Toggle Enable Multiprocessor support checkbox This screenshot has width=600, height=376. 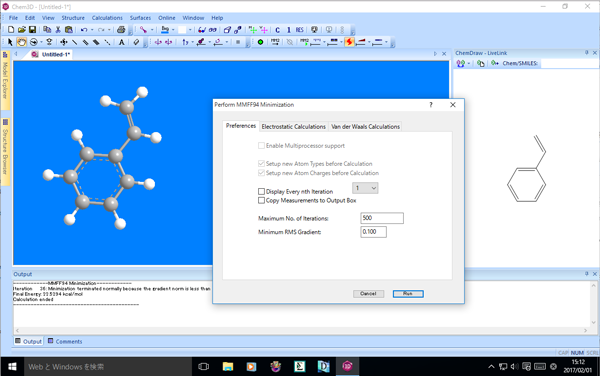pyautogui.click(x=261, y=146)
